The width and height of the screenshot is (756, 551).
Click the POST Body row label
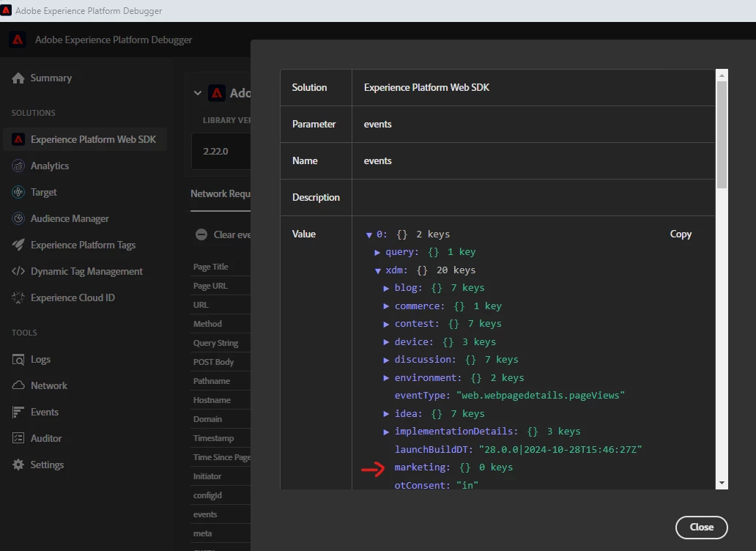pos(213,362)
